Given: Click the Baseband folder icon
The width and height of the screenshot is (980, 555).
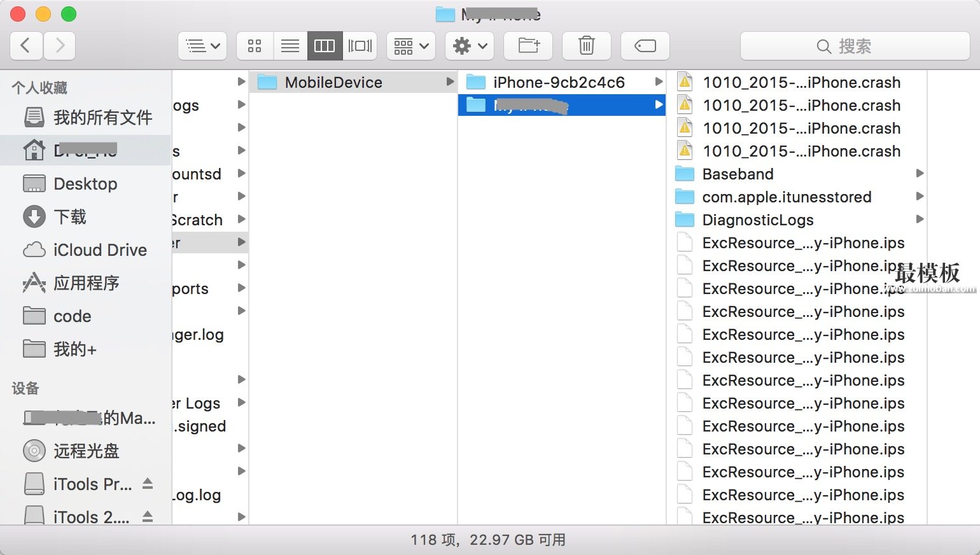Looking at the screenshot, I should [685, 174].
